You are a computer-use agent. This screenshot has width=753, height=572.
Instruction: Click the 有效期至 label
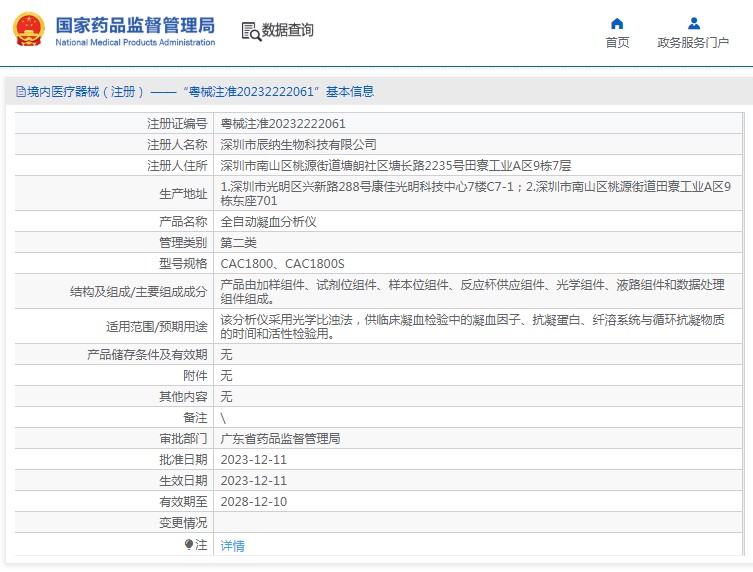point(183,502)
